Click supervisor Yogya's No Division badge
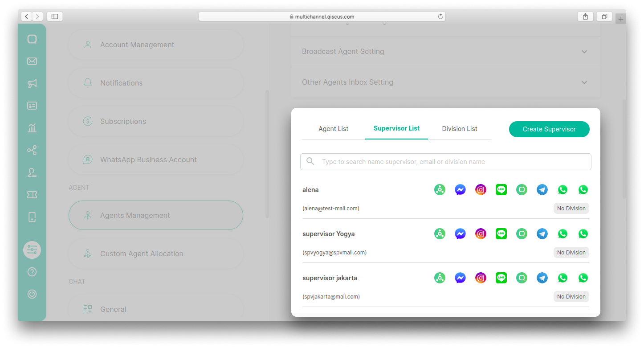Image resolution: width=644 pixels, height=348 pixels. 571,253
